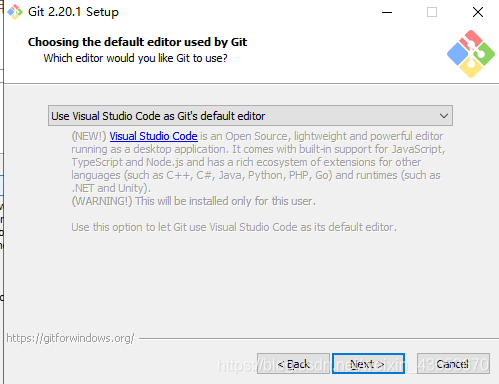Continue setup with the "Next >" button
Image resolution: width=499 pixels, height=384 pixels.
(x=368, y=364)
